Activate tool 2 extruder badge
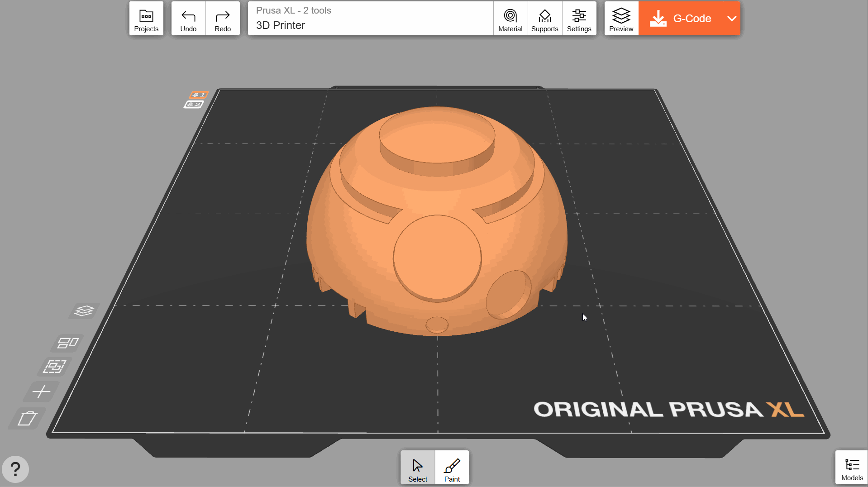Image resolution: width=868 pixels, height=487 pixels. point(194,105)
